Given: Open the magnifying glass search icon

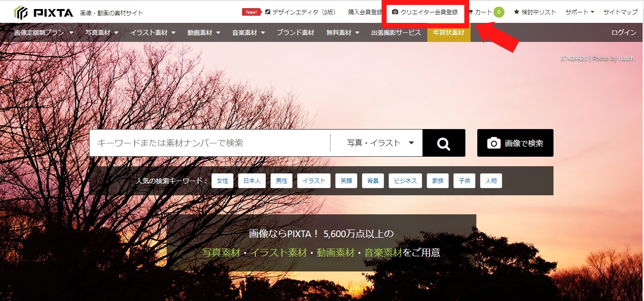Looking at the screenshot, I should (x=443, y=143).
